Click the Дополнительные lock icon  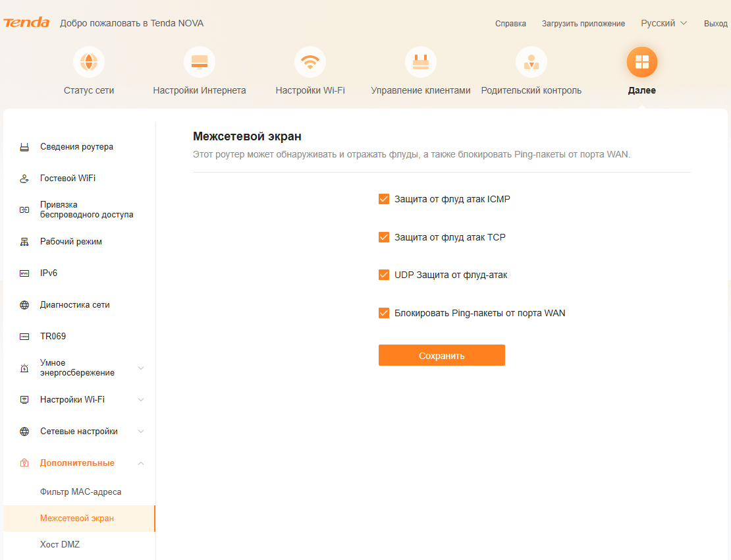pos(24,463)
